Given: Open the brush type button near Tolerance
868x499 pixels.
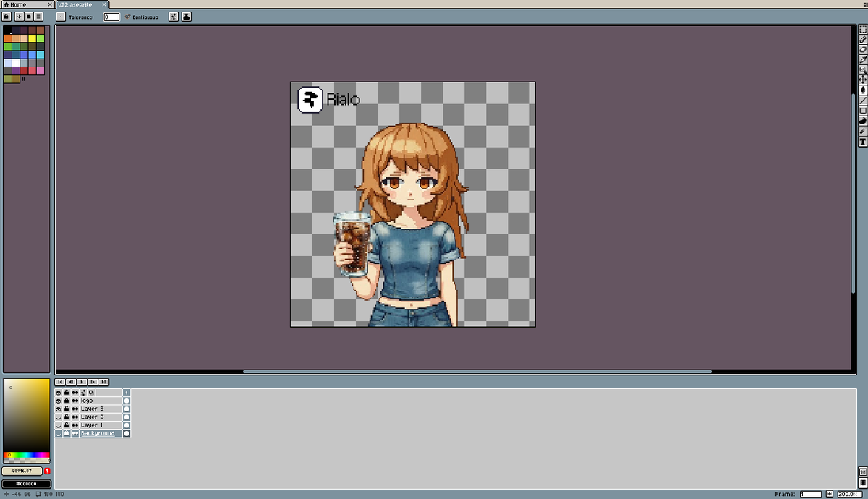Looking at the screenshot, I should click(x=61, y=17).
